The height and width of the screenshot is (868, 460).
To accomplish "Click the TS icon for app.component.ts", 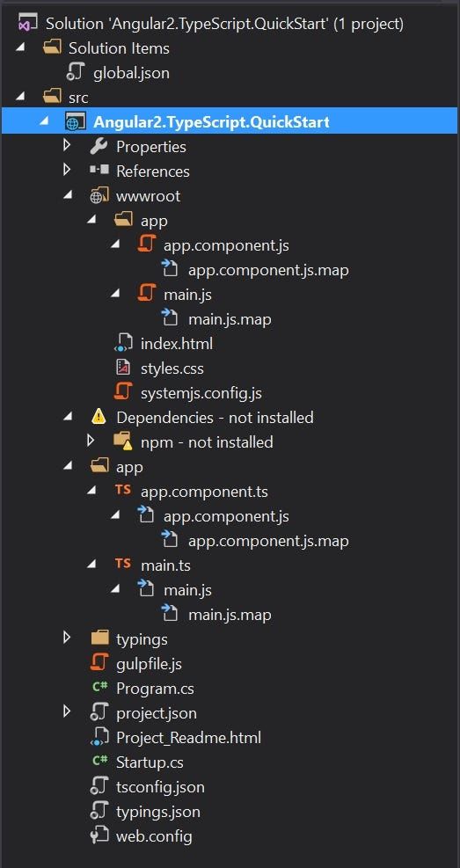I will point(123,491).
